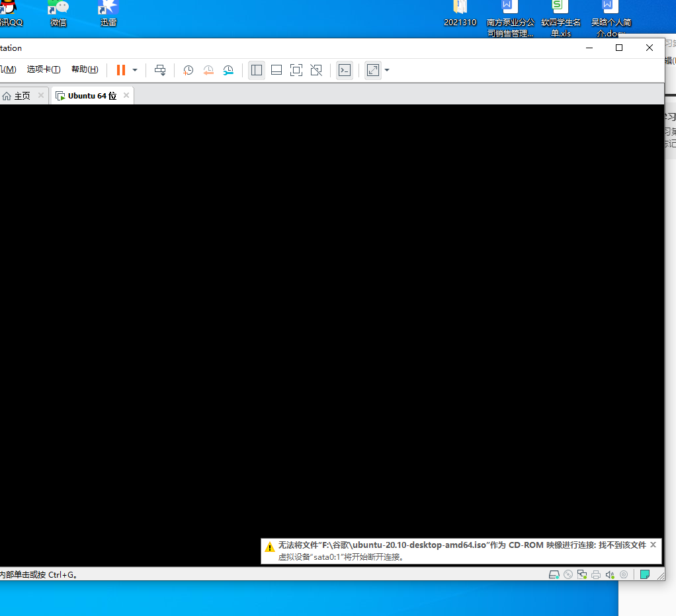Close the VMware Workstation window
The height and width of the screenshot is (616, 676).
[x=650, y=48]
